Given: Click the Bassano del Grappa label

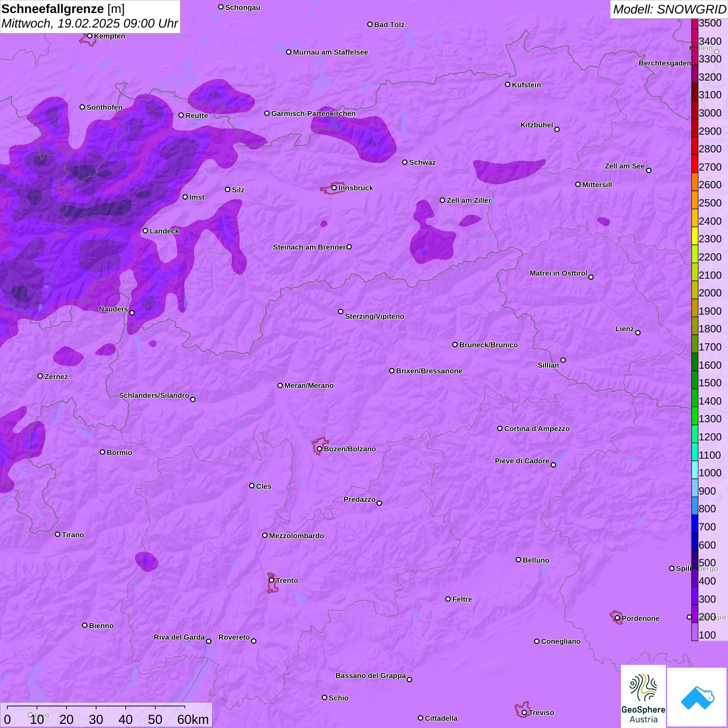Looking at the screenshot, I should click(370, 675).
